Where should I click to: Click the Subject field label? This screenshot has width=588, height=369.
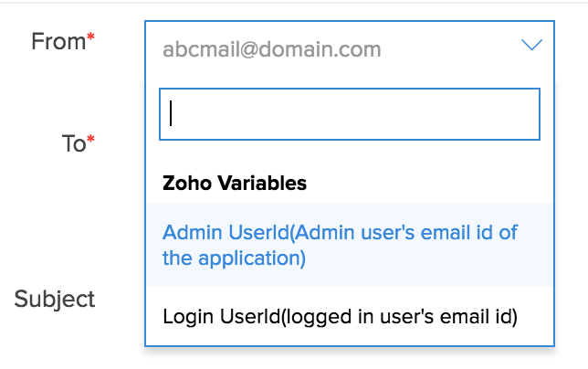point(55,299)
